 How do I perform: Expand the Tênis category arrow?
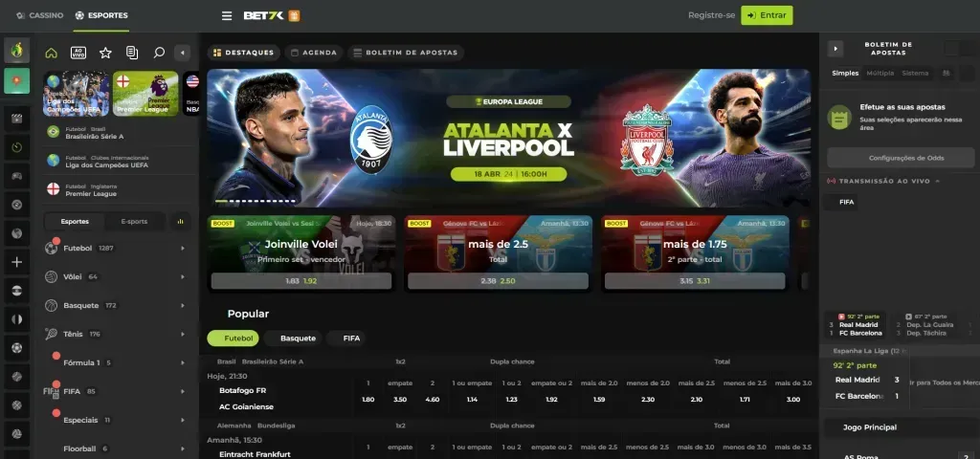[183, 334]
